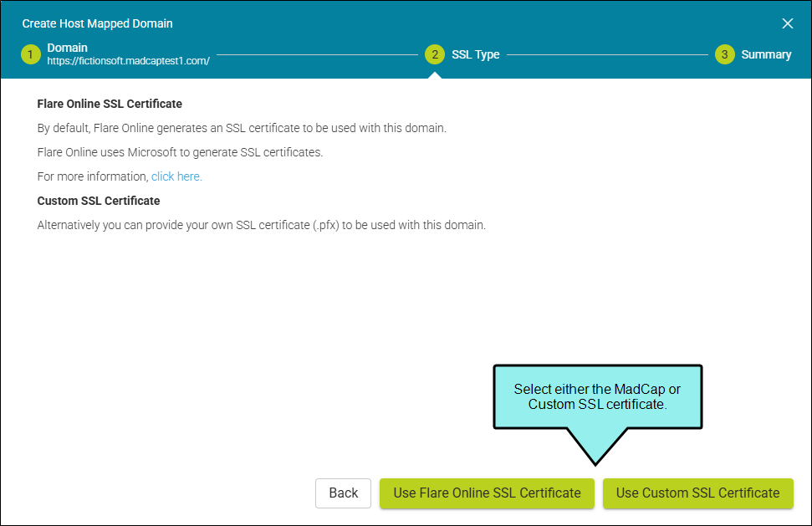The image size is (812, 526).
Task: Choose Use Flare Online SSL Certificate
Action: tap(487, 493)
